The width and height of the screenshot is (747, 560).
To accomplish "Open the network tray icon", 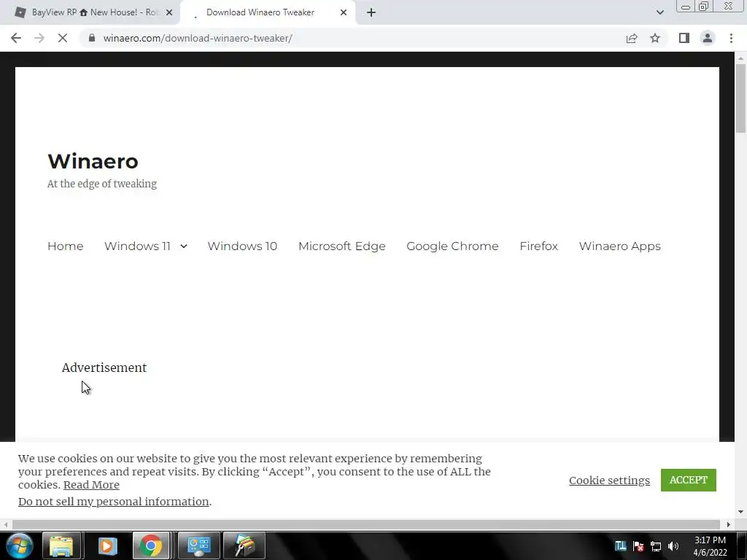I will point(656,546).
